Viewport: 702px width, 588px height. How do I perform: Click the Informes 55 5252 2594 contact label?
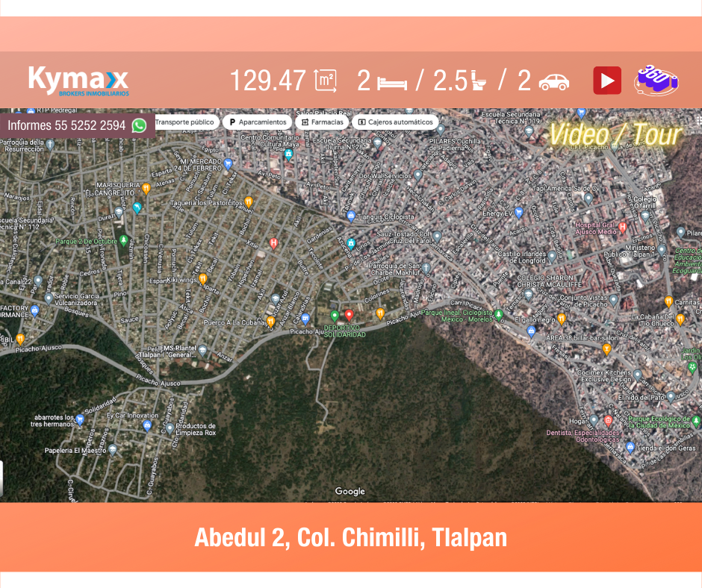point(66,125)
